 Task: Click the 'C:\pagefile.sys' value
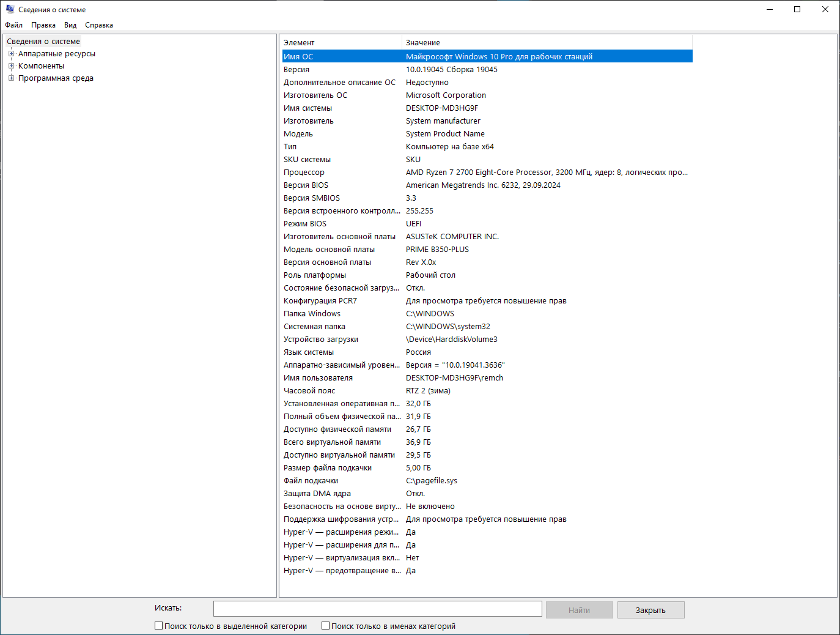pyautogui.click(x=432, y=481)
